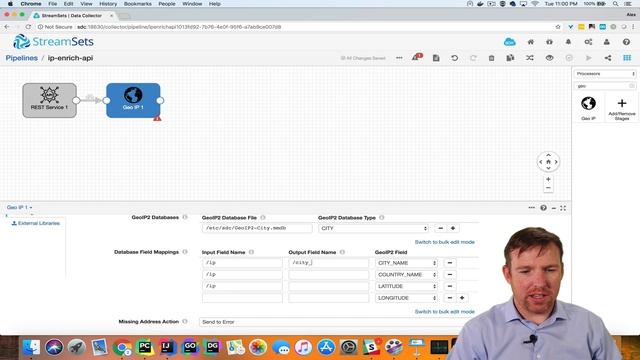
Task: Open the Chrome History menu
Action: (x=108, y=4)
